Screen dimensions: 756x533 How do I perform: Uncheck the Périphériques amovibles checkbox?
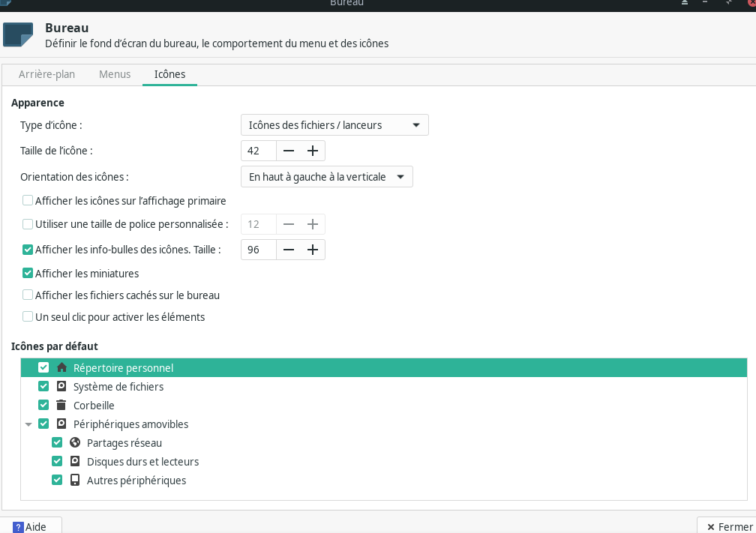43,424
